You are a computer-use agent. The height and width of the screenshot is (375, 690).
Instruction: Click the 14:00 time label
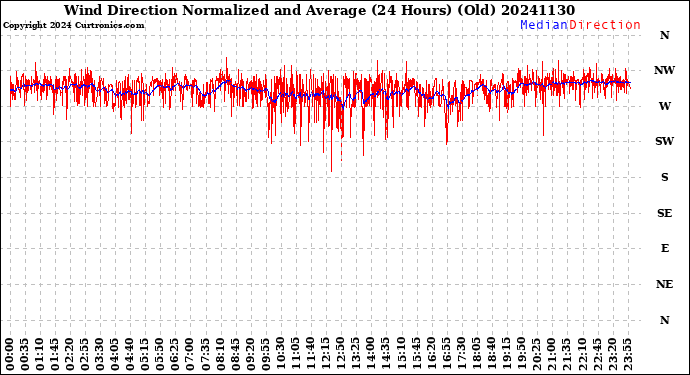(371, 354)
